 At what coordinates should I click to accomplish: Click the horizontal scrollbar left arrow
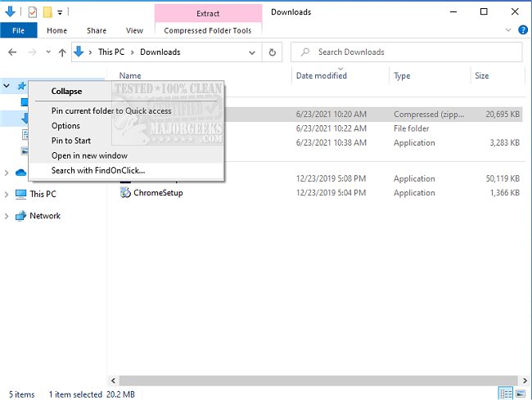[113, 380]
